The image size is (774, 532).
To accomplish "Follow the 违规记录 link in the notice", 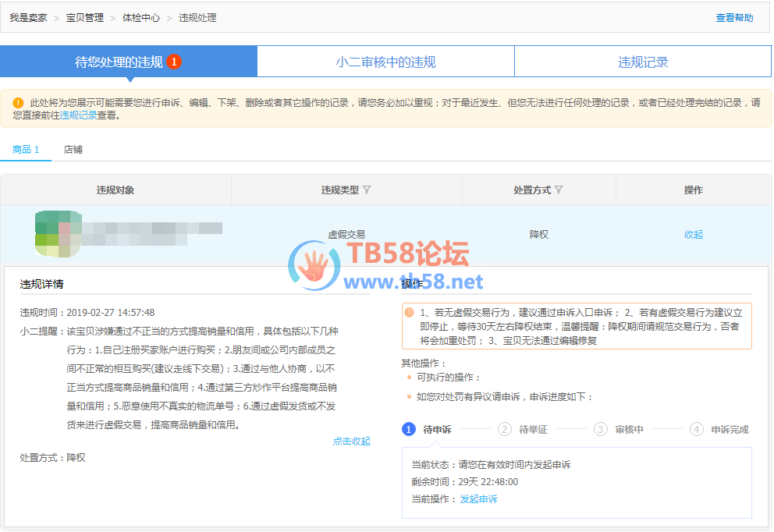I will click(79, 115).
